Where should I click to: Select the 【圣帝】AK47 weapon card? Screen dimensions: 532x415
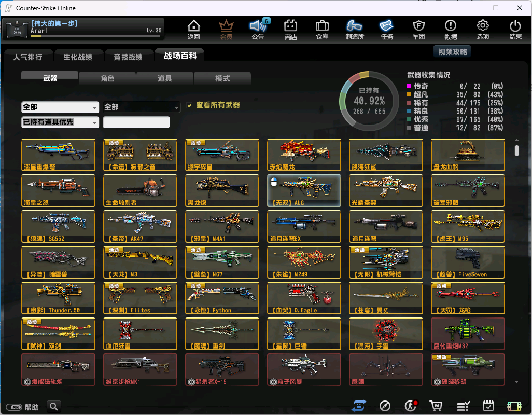point(140,226)
